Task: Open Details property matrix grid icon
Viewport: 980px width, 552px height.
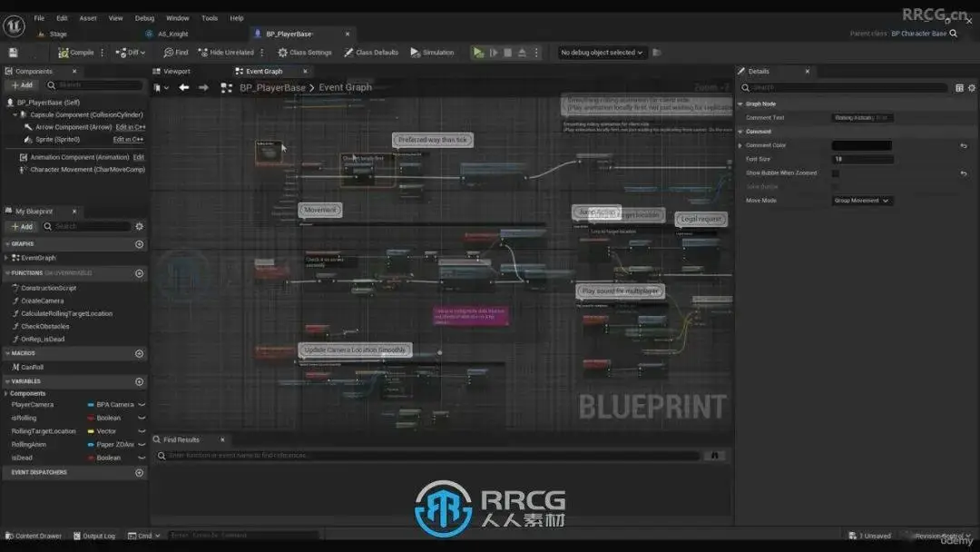Action: tap(959, 87)
